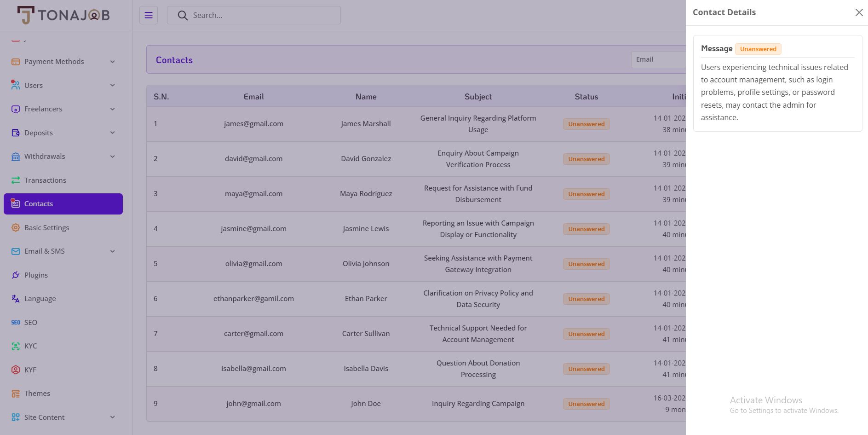Click the Transactions arrows icon
This screenshot has width=868, height=435.
point(16,180)
